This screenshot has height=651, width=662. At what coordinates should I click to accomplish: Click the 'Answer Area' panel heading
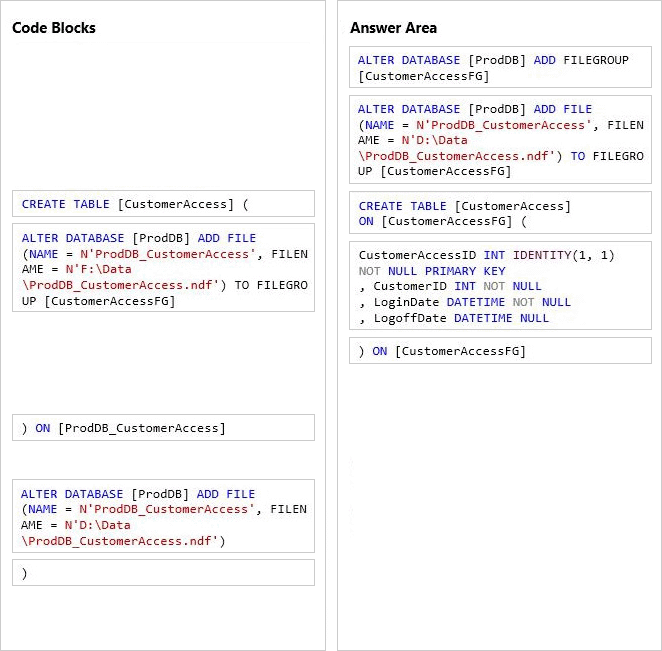393,28
